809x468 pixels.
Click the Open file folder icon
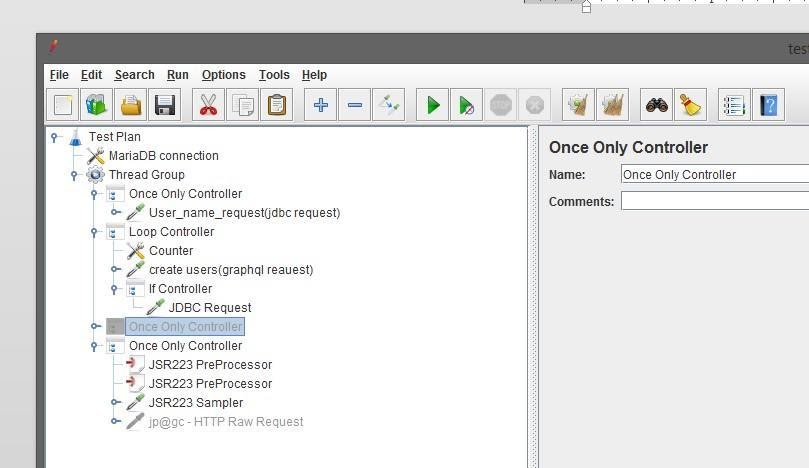coord(131,104)
